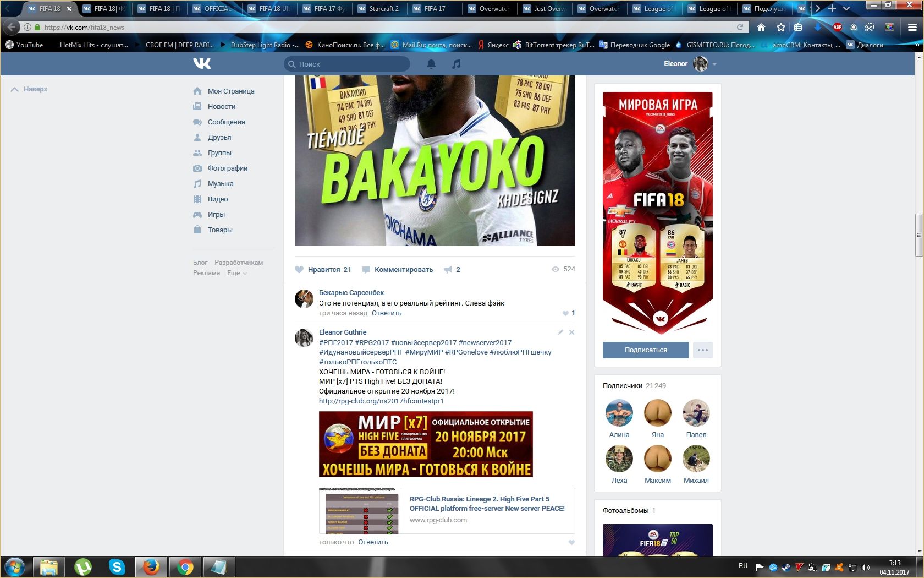Open a new browser tab
This screenshot has height=578, width=924.
tap(832, 8)
